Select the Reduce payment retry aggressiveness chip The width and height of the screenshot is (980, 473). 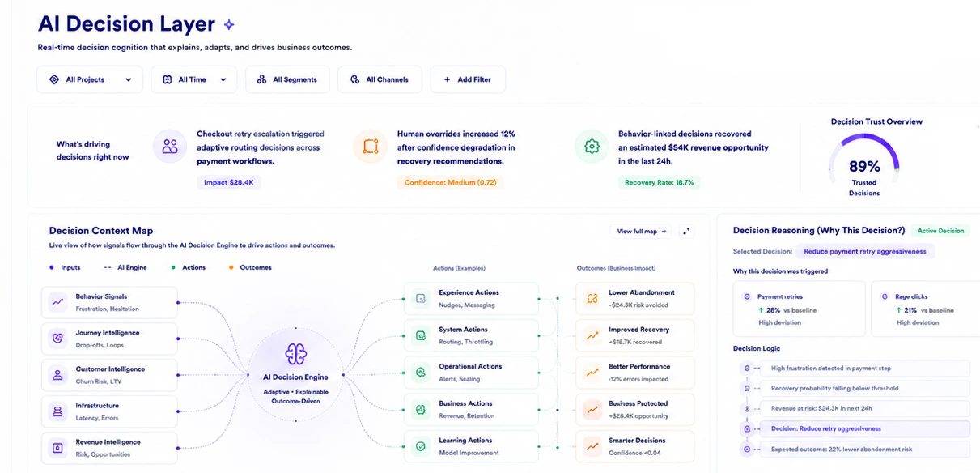865,251
